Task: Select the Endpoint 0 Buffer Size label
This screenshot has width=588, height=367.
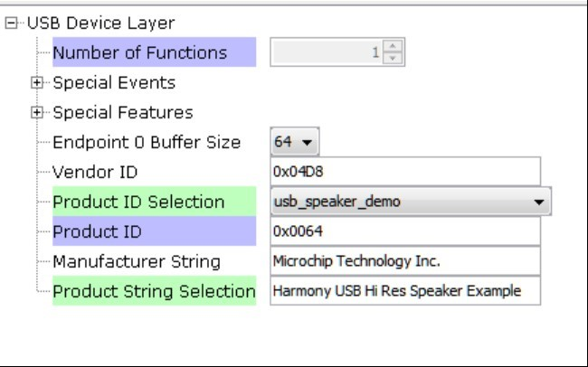Action: [147, 142]
